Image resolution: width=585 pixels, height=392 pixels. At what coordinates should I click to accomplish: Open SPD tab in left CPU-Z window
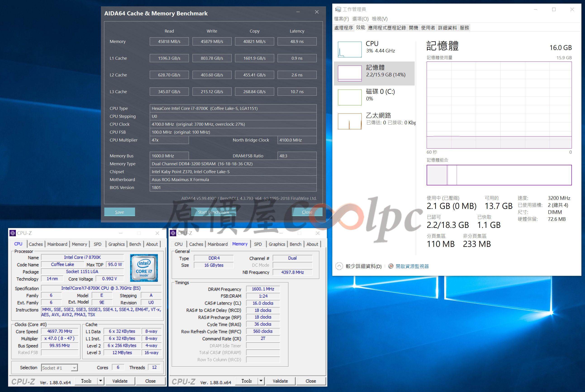coord(97,244)
